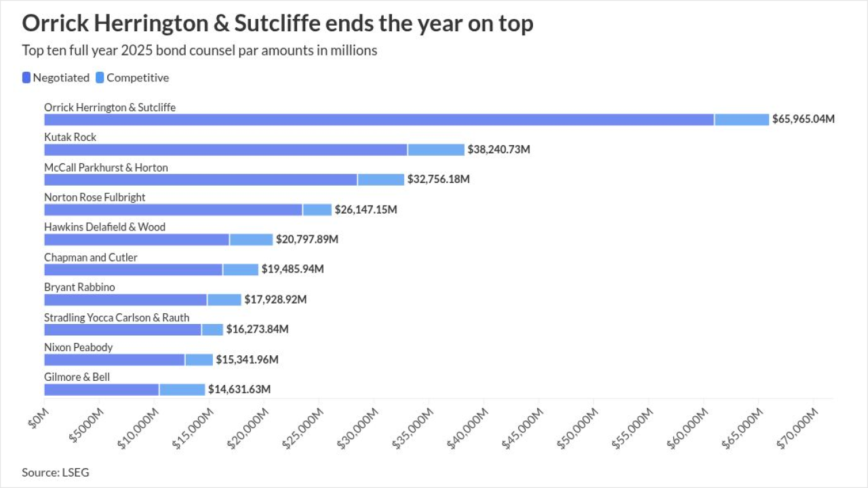This screenshot has height=488, width=868.
Task: Click the Competitive legend color swatch
Action: 100,78
